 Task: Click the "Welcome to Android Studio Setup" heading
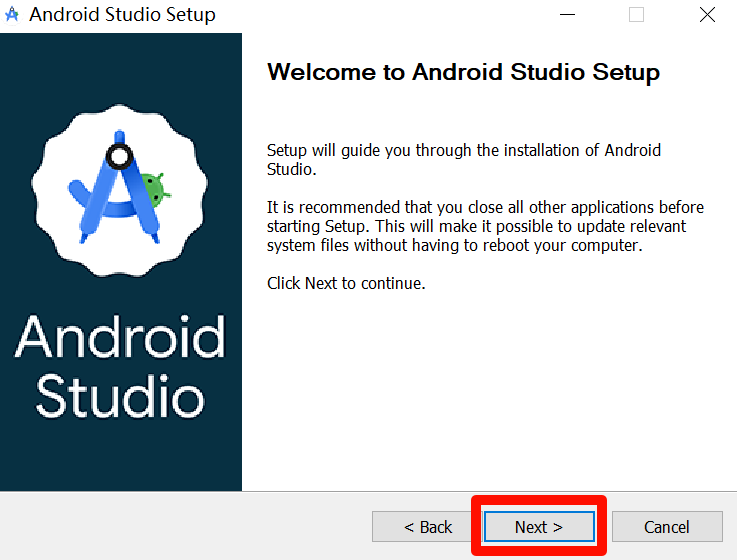(464, 73)
